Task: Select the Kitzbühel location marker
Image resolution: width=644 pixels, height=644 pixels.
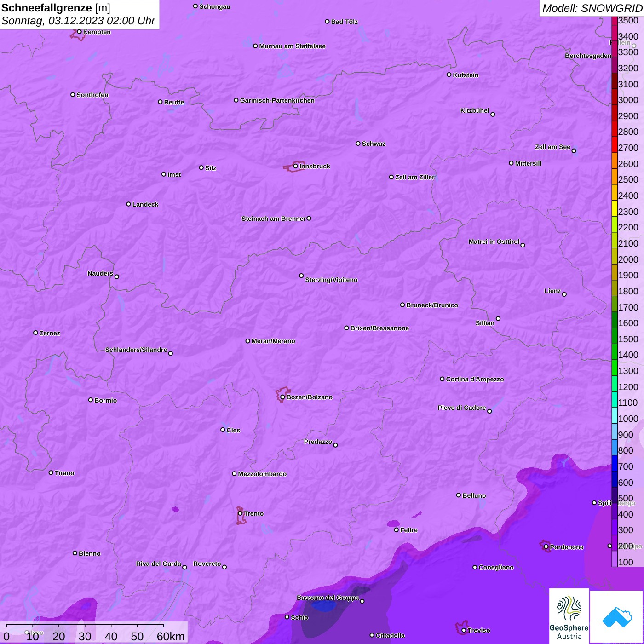Action: [x=493, y=115]
